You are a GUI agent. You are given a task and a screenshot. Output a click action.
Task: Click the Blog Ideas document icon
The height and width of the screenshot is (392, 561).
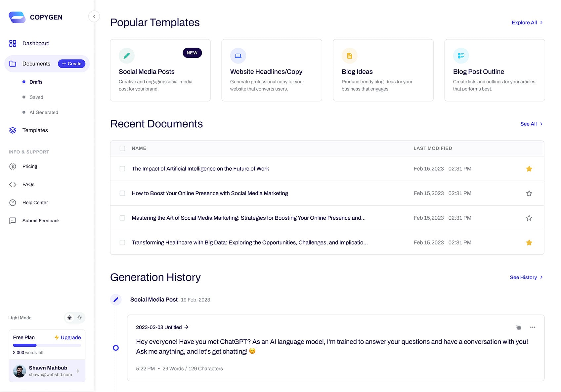click(x=349, y=56)
